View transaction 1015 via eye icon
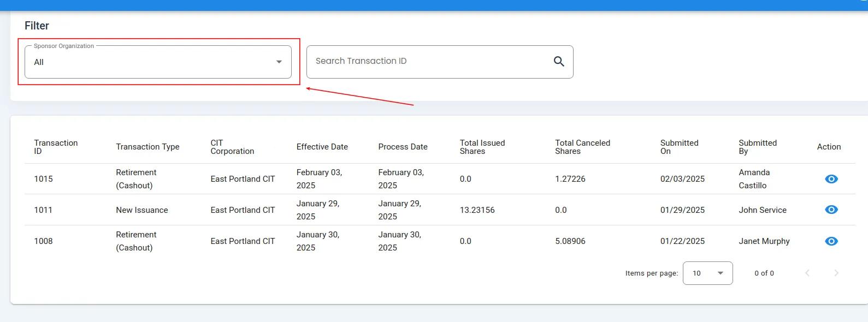868x322 pixels. (x=831, y=179)
